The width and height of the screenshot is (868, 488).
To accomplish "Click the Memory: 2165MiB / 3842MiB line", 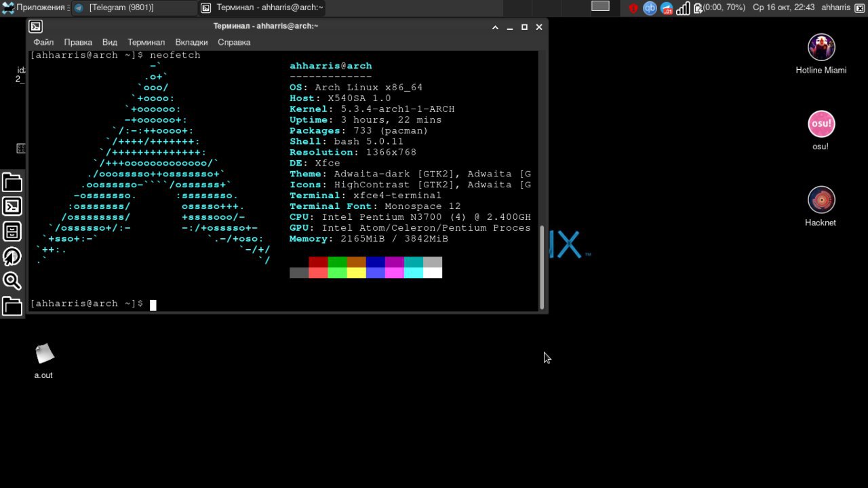I will pos(369,240).
